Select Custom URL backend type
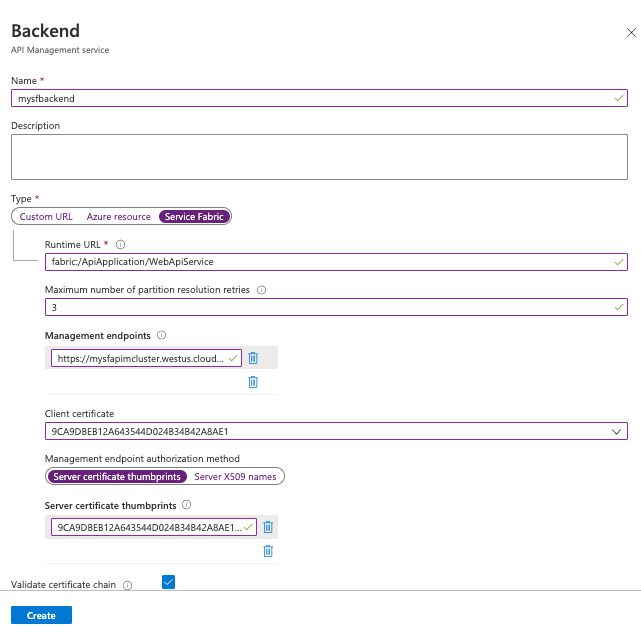 click(x=46, y=217)
